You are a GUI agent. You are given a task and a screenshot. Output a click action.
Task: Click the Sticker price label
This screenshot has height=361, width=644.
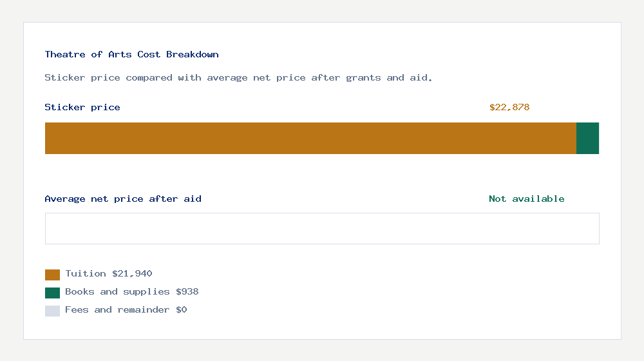82,108
